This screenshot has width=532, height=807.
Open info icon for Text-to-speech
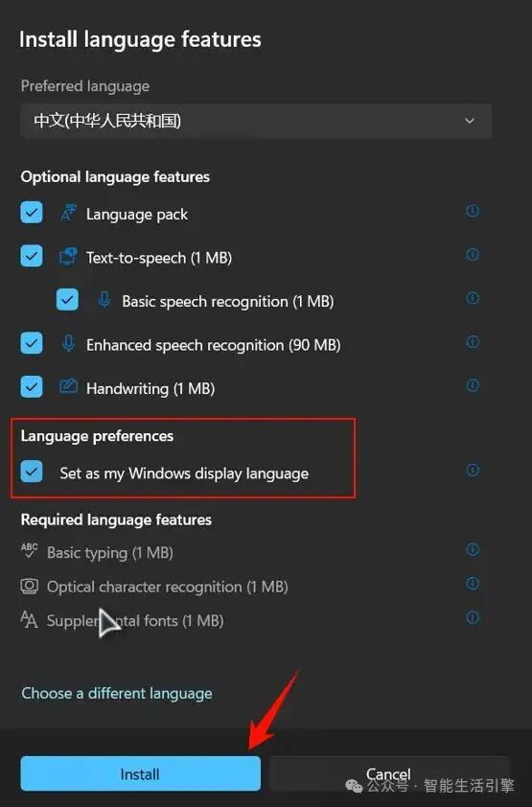click(473, 254)
